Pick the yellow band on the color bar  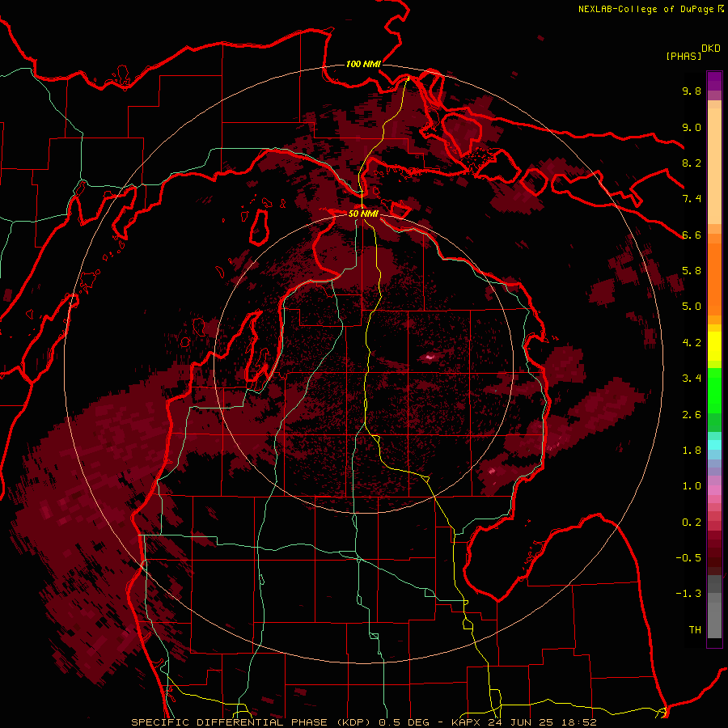click(714, 346)
